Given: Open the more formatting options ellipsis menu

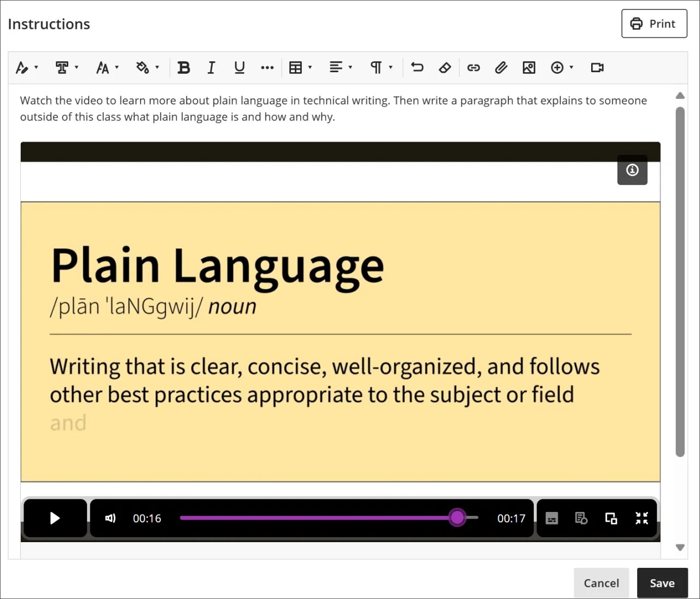Looking at the screenshot, I should click(267, 67).
